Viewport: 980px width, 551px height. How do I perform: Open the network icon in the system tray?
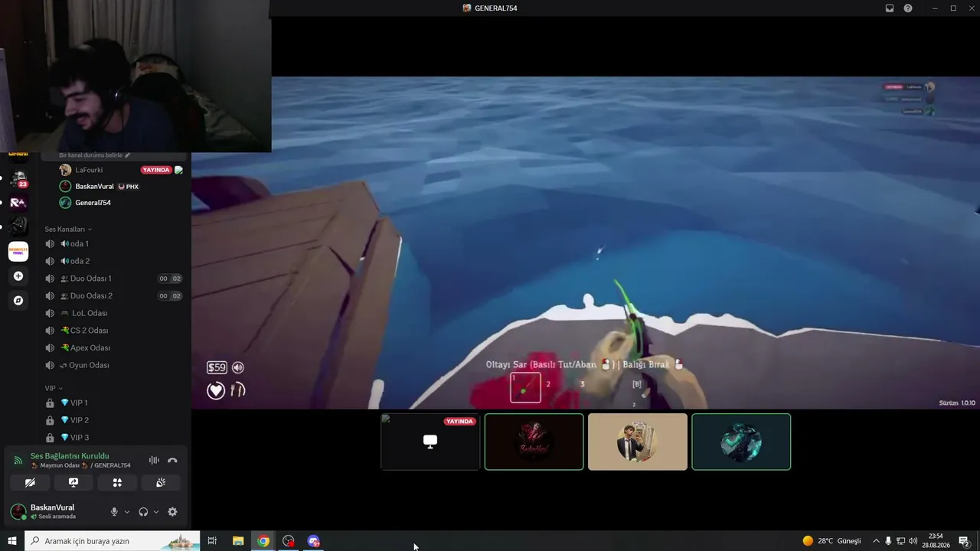[x=900, y=541]
